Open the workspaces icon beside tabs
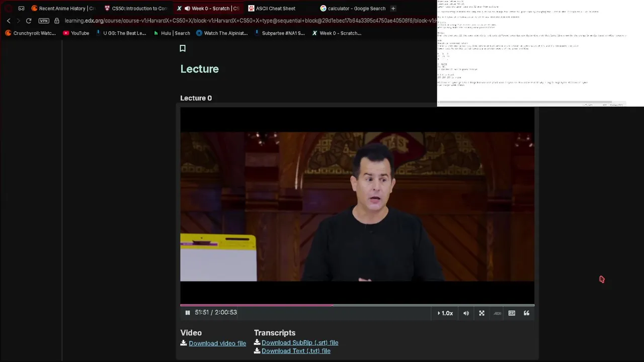Viewport: 644px width, 362px height. 21,9
